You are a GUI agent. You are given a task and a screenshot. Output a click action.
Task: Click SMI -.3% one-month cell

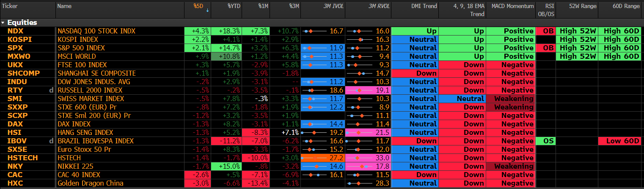[256, 99]
